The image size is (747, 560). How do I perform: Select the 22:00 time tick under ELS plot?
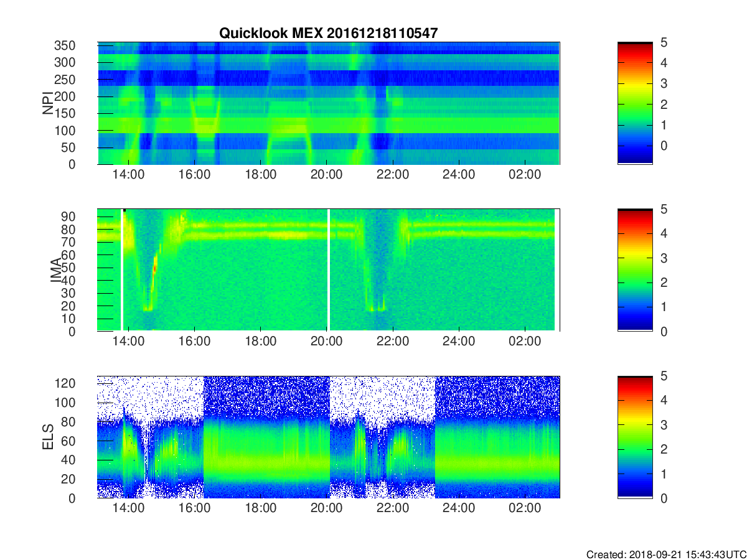click(393, 508)
